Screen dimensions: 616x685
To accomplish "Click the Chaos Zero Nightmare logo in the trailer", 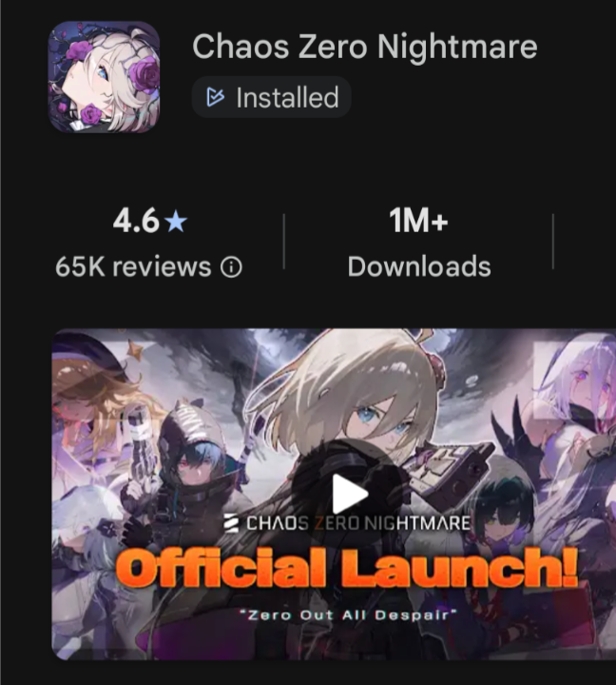I will [x=348, y=523].
